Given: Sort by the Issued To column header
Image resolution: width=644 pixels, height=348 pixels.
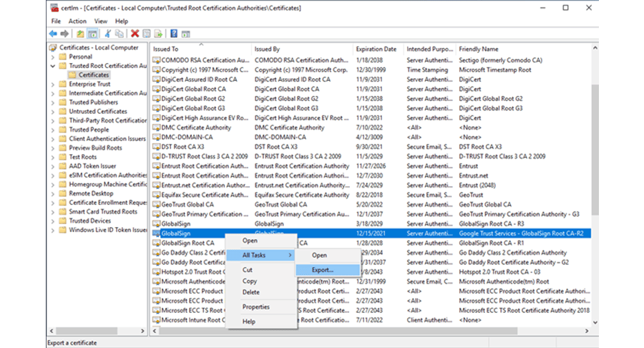Looking at the screenshot, I should (x=201, y=49).
